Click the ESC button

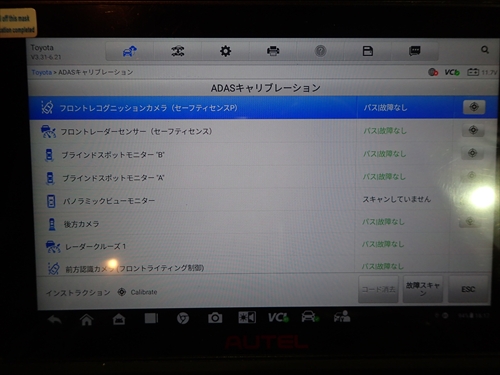[x=468, y=289]
